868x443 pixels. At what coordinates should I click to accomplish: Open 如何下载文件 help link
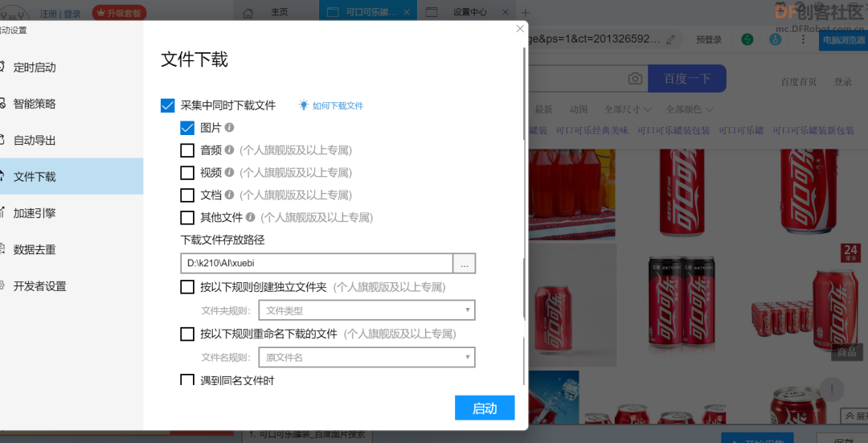[x=338, y=106]
